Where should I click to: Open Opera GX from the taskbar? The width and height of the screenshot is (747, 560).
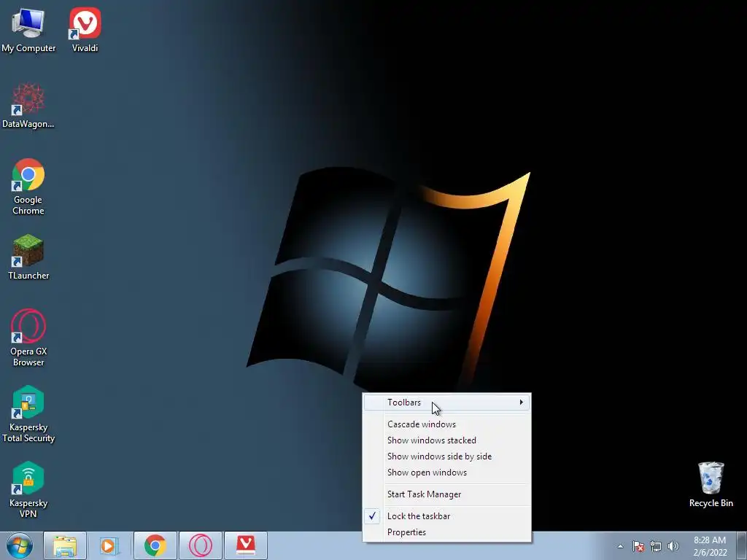pyautogui.click(x=201, y=545)
